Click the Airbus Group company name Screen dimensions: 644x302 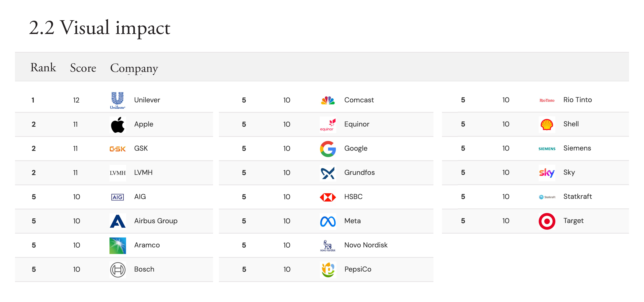[x=156, y=221]
